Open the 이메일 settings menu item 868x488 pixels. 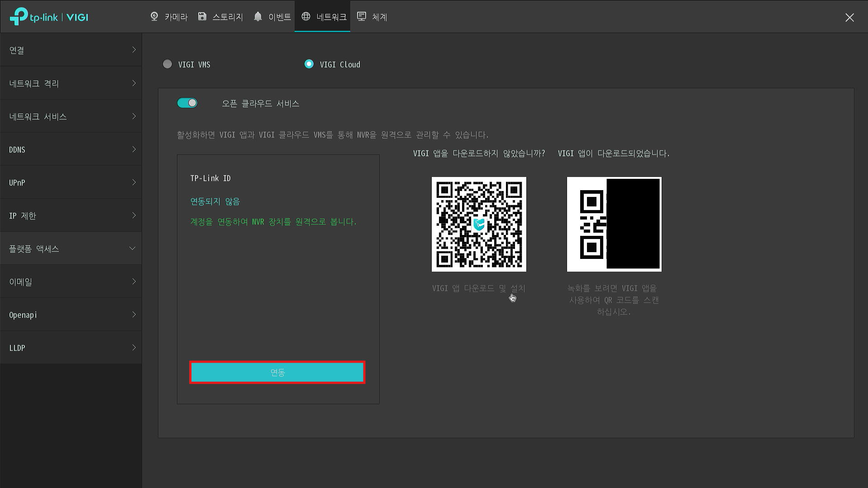(71, 282)
